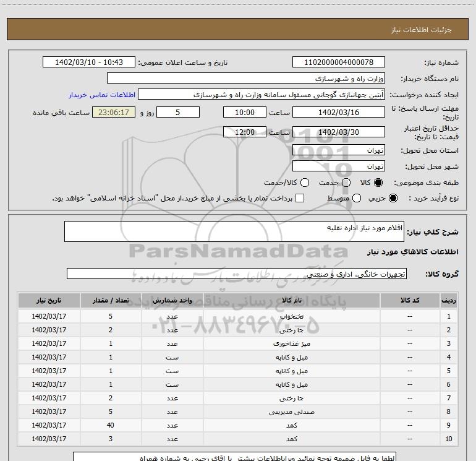Select کمد item name in row 10
Screen dimensions: 476x461
pos(291,439)
